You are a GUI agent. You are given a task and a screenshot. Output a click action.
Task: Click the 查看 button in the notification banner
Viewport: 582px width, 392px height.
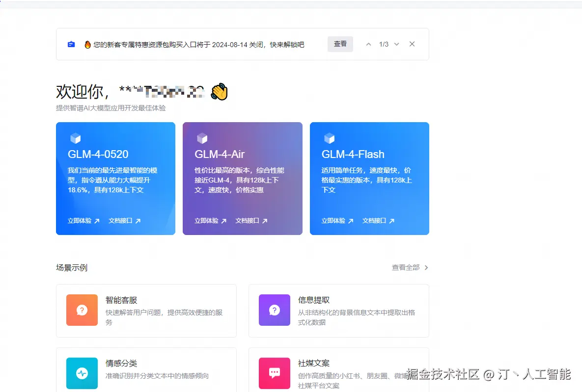pos(340,44)
